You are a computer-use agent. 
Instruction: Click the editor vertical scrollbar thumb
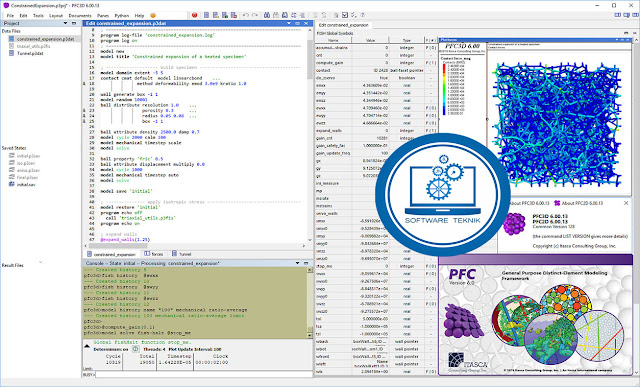point(310,59)
